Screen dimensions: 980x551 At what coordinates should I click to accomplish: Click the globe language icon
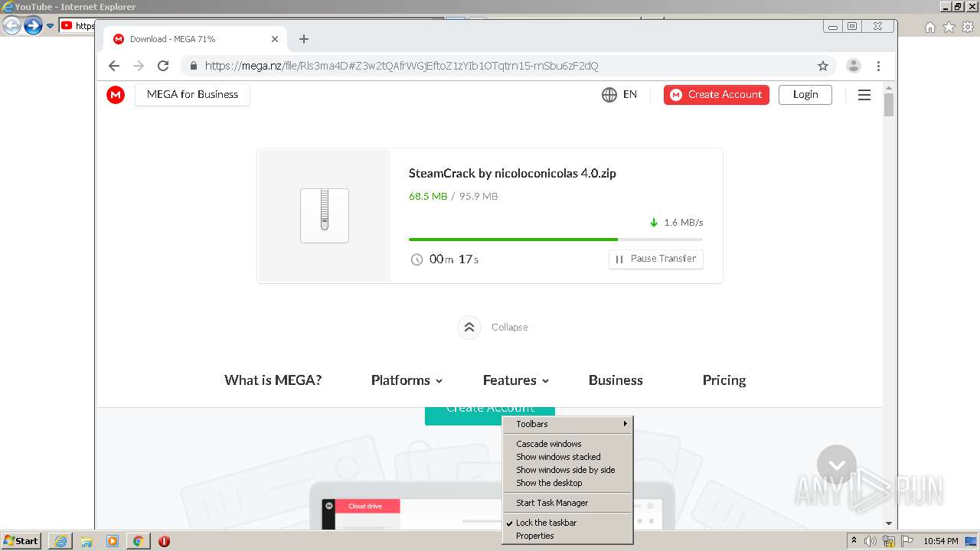[609, 95]
